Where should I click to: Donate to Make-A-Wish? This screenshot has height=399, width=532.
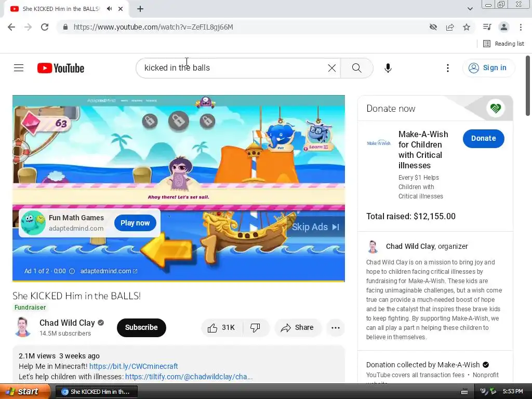pos(483,138)
